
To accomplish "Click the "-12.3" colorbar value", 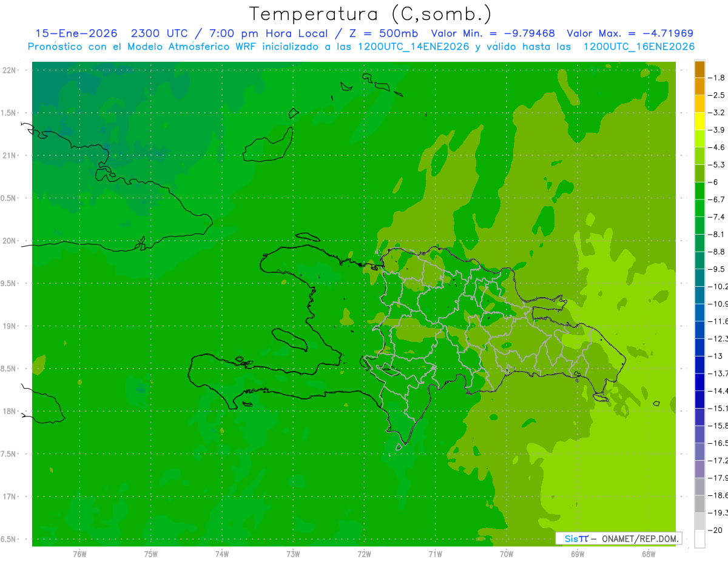I will coord(718,338).
